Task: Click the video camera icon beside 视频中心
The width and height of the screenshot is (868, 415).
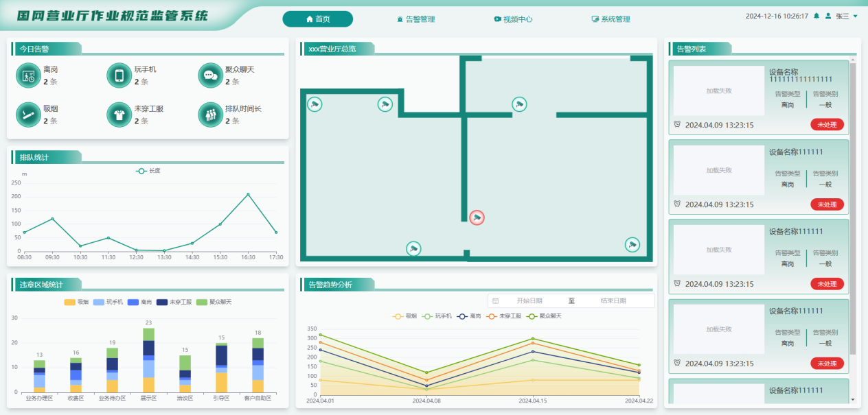Action: click(x=497, y=19)
